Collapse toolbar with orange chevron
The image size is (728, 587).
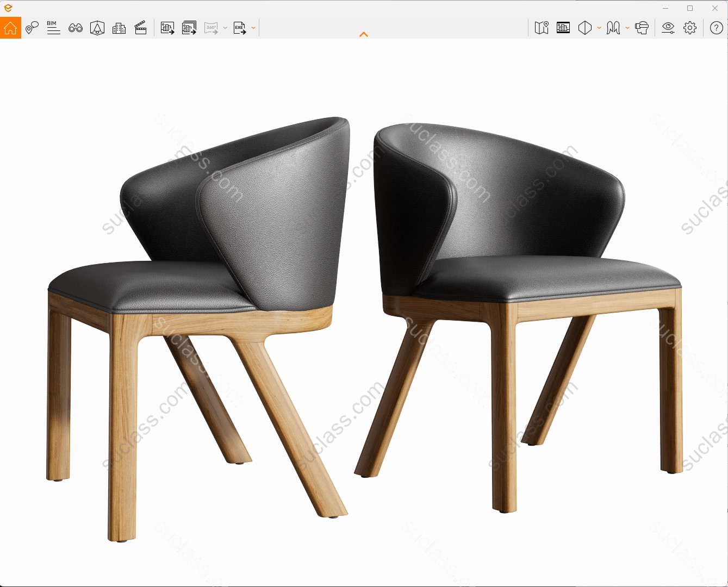364,34
